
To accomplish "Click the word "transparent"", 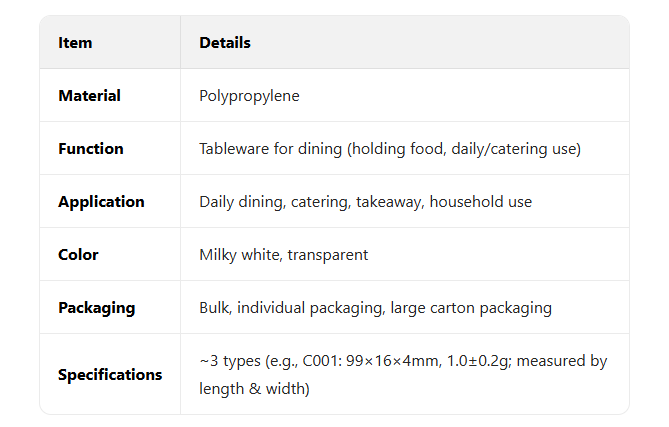I will (328, 255).
